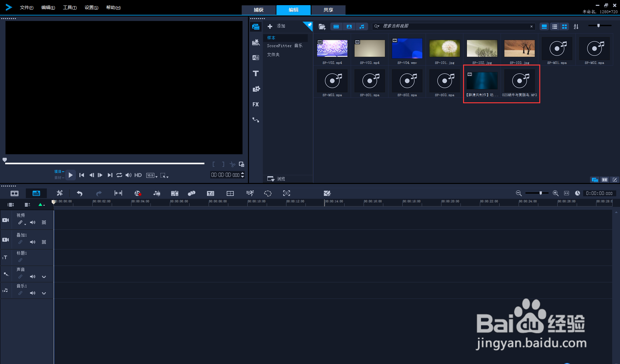This screenshot has height=364, width=620.
Task: Open the 工具 menu
Action: [x=69, y=7]
